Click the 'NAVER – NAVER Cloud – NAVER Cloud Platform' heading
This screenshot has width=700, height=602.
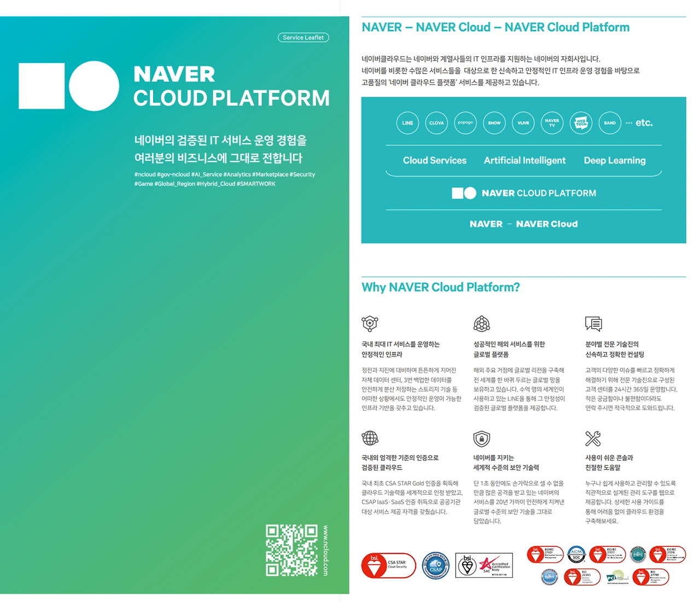(x=495, y=27)
